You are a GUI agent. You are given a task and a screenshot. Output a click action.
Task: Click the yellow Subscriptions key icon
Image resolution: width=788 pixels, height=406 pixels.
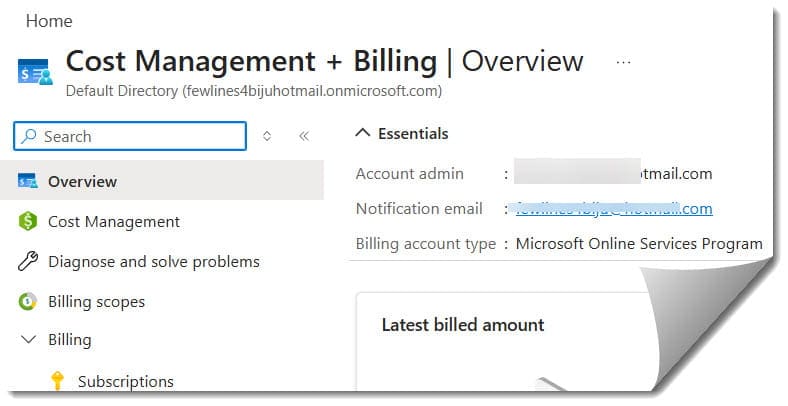click(x=58, y=380)
